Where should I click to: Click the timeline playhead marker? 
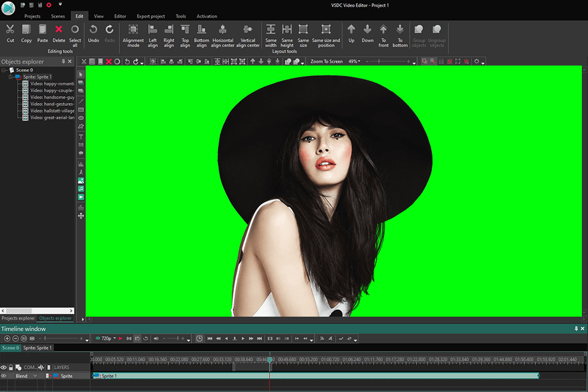[269, 360]
